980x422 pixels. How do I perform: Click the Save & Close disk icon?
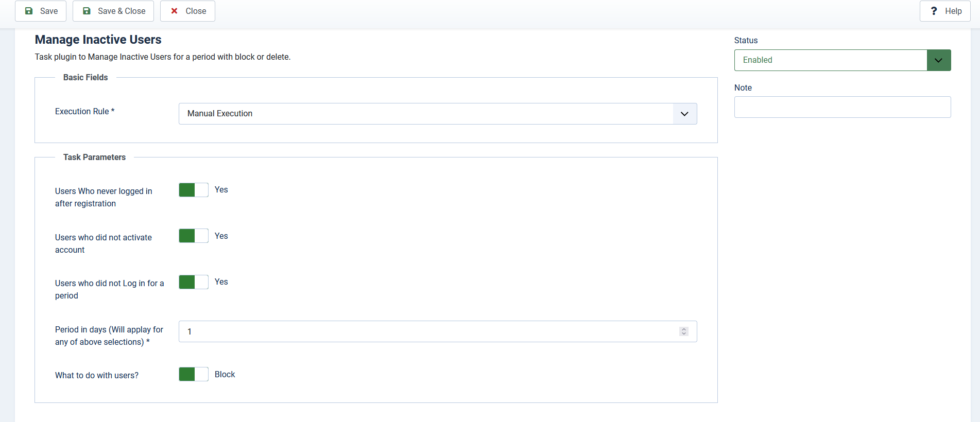[87, 11]
